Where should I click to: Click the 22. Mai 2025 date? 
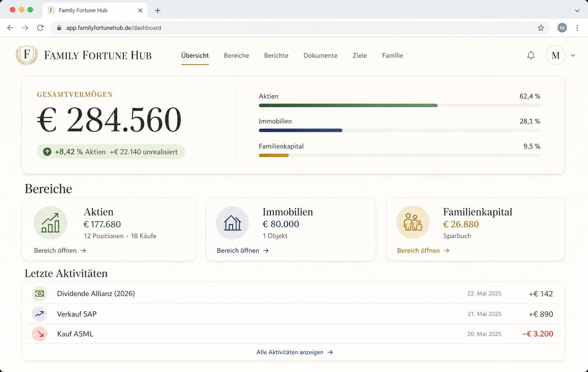(484, 294)
